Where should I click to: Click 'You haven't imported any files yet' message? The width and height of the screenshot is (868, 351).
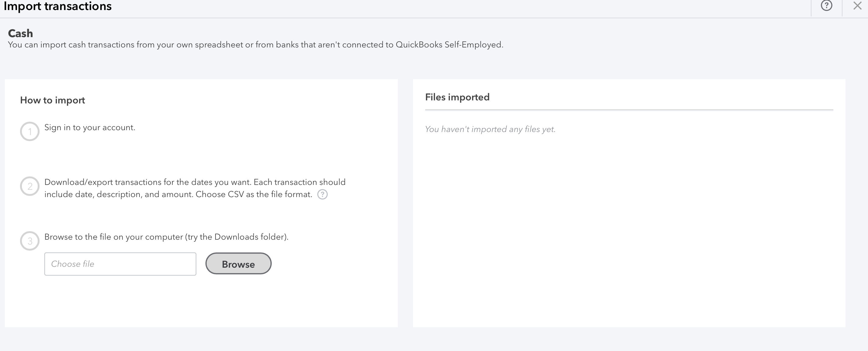pos(490,129)
